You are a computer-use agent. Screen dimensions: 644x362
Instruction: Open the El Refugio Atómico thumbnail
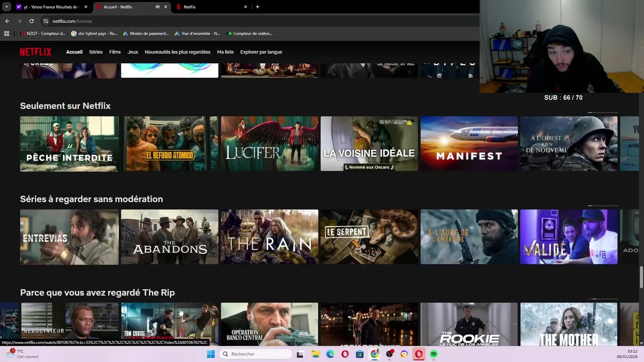[170, 144]
